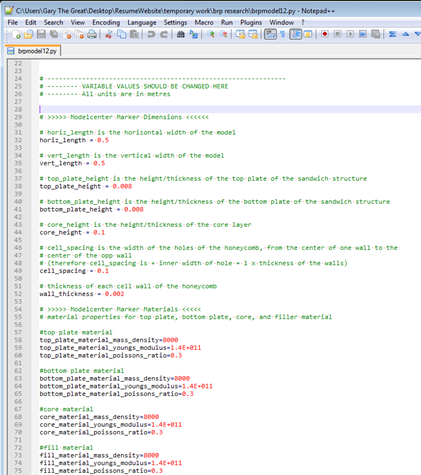The height and width of the screenshot is (475, 421).
Task: Open the Search menu
Action: 53,22
